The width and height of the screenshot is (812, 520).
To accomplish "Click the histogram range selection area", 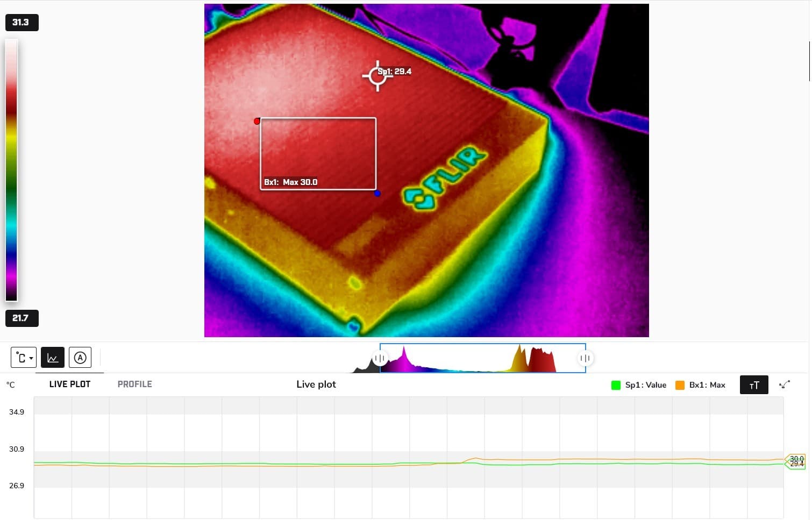I will pos(482,358).
